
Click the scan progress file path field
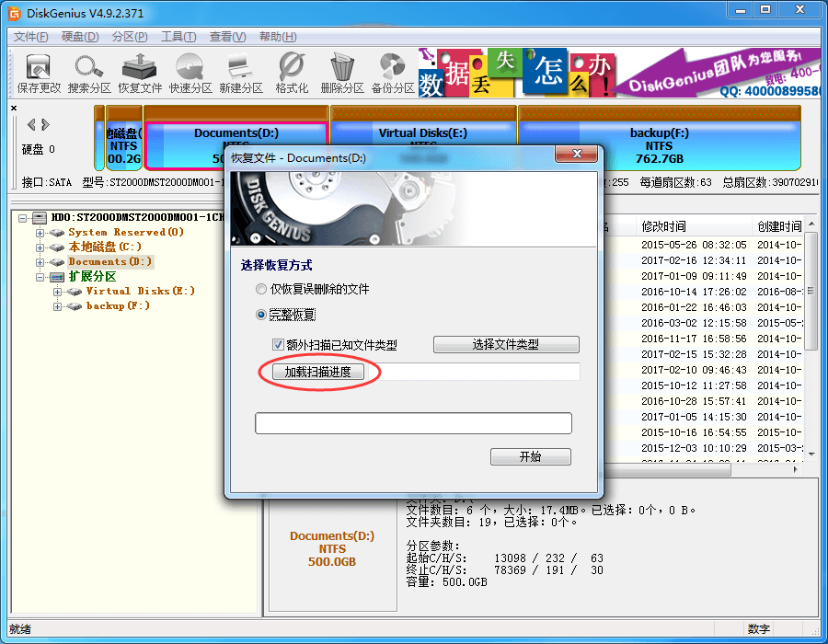click(473, 373)
